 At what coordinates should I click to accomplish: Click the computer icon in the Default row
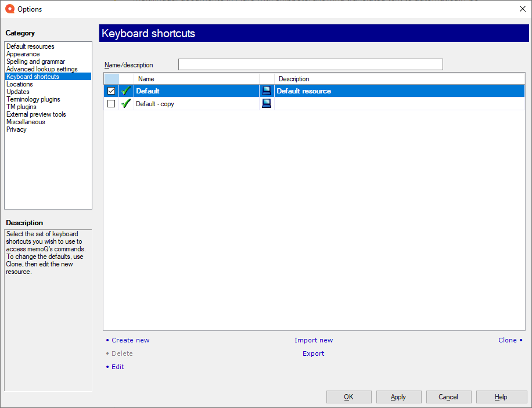(267, 91)
